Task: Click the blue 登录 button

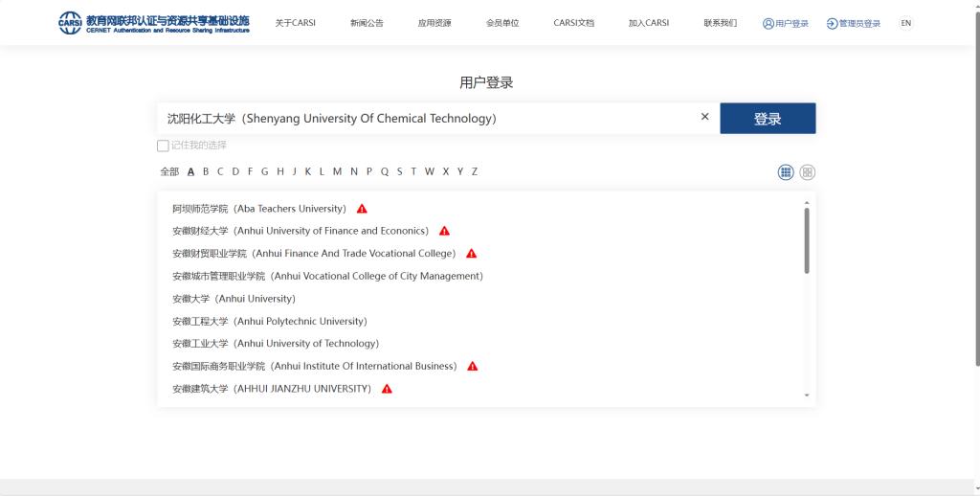Action: tap(768, 118)
